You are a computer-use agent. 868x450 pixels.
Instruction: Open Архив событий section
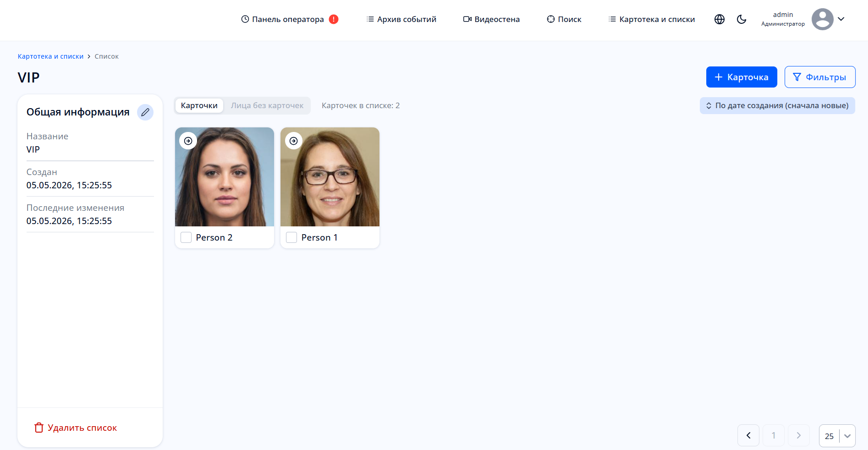401,19
